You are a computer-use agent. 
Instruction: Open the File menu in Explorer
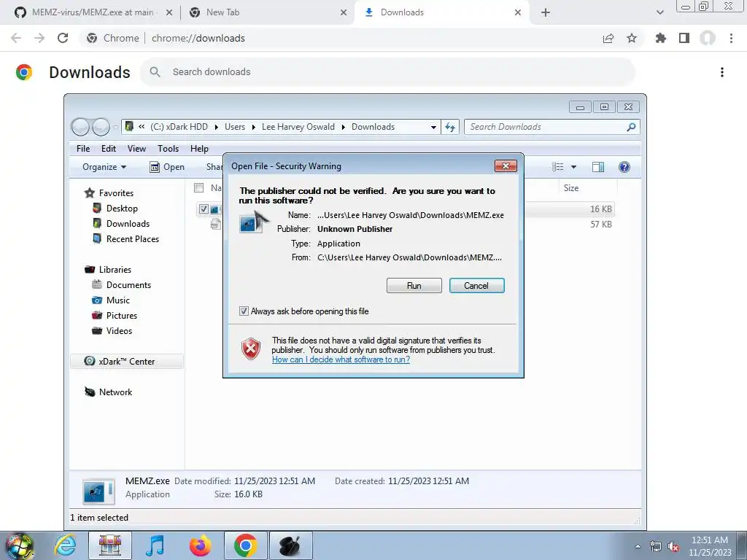point(83,149)
